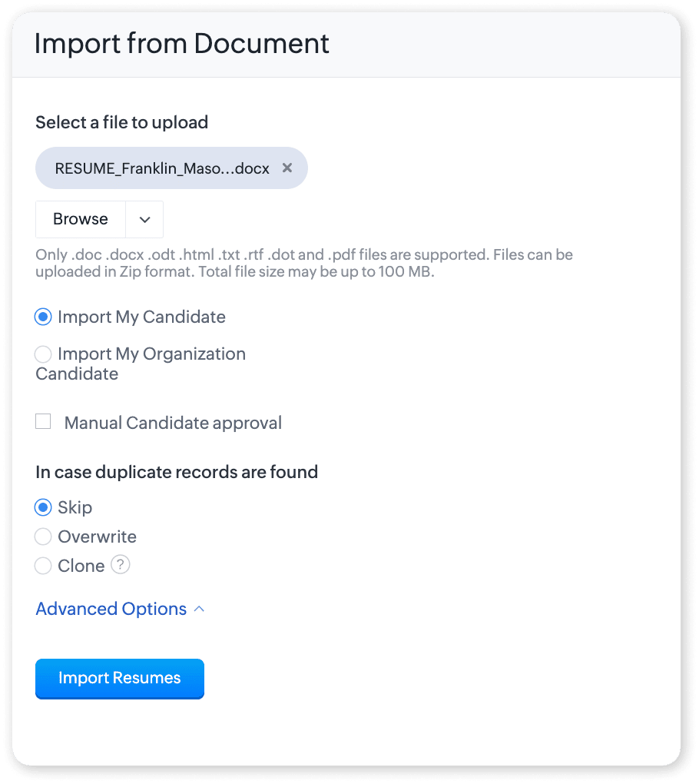This screenshot has width=699, height=784.
Task: Select Skip radio button for duplicate records
Action: [43, 507]
